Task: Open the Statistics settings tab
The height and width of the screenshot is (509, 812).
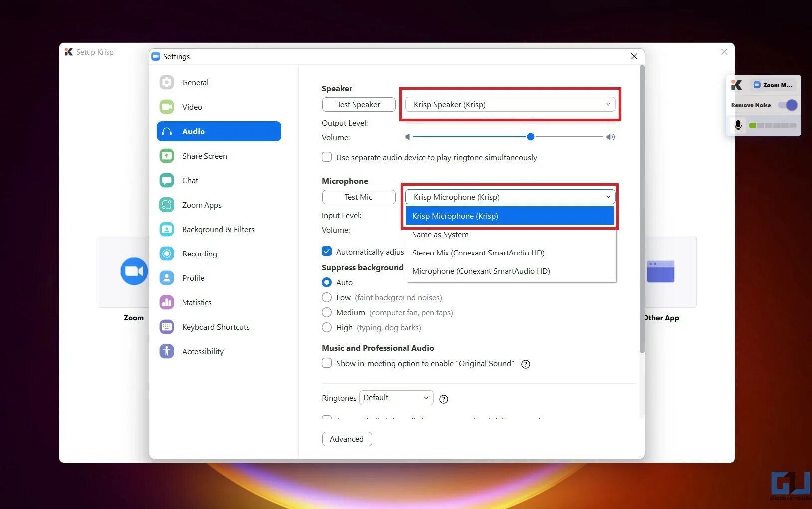Action: tap(219, 302)
